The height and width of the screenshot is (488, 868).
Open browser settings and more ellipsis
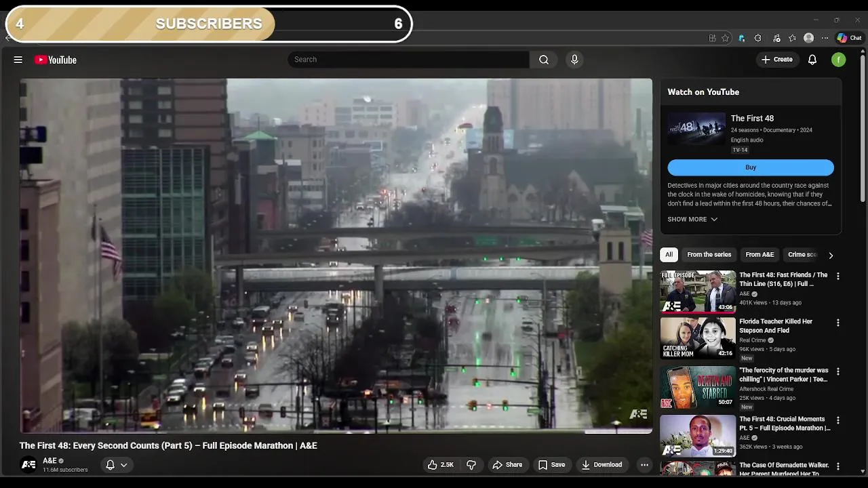(x=825, y=38)
